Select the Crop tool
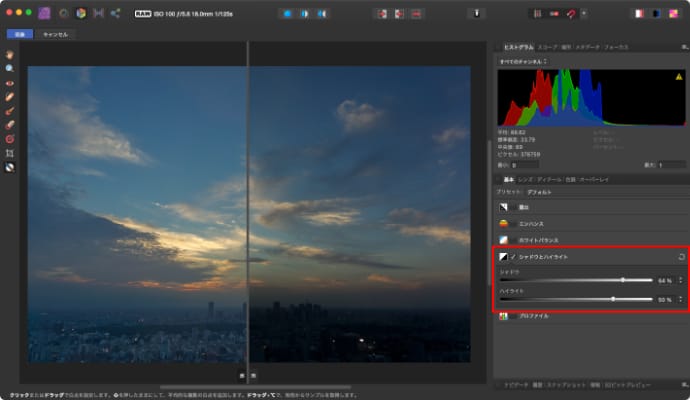 (x=10, y=153)
